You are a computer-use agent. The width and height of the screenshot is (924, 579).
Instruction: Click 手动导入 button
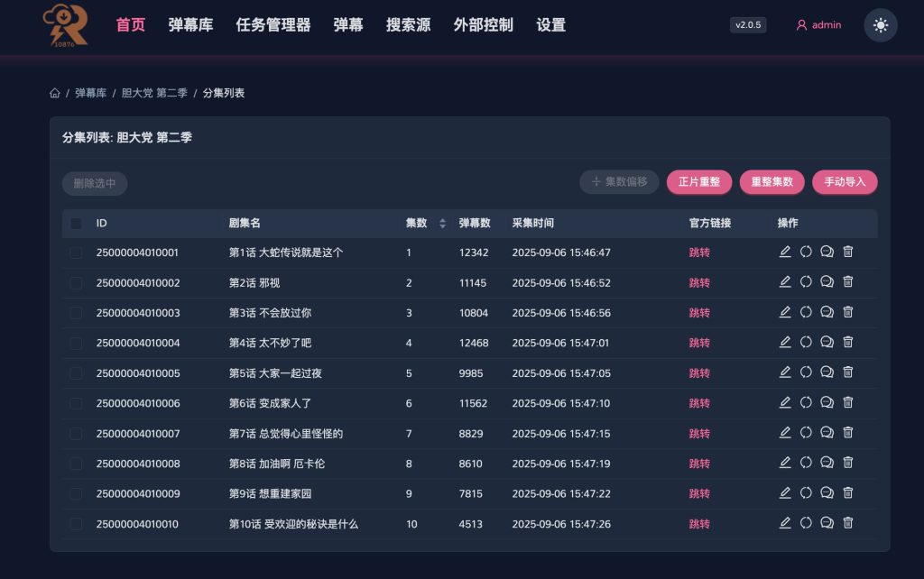pos(845,182)
